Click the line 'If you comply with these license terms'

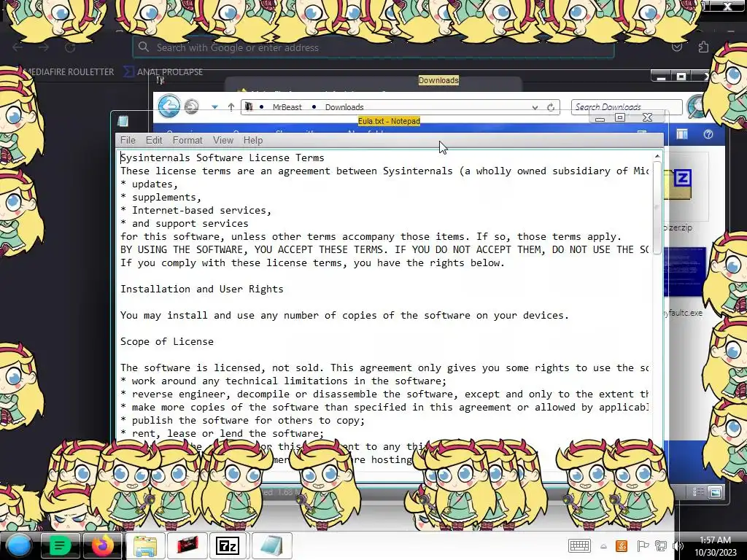[312, 262]
